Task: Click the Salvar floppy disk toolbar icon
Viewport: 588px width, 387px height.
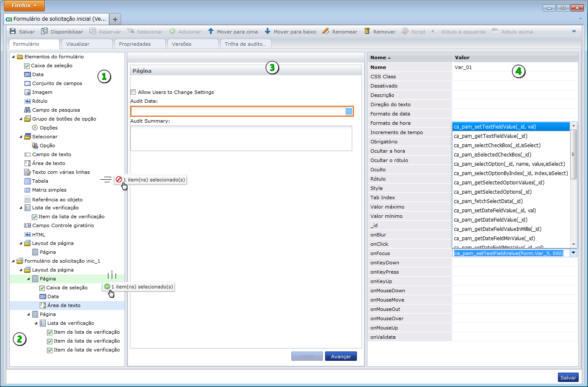Action: point(13,31)
